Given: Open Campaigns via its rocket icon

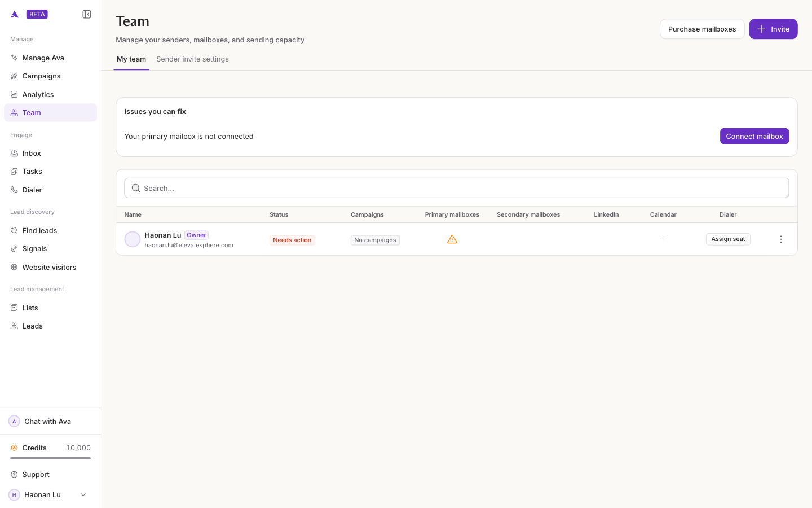Looking at the screenshot, I should point(14,76).
